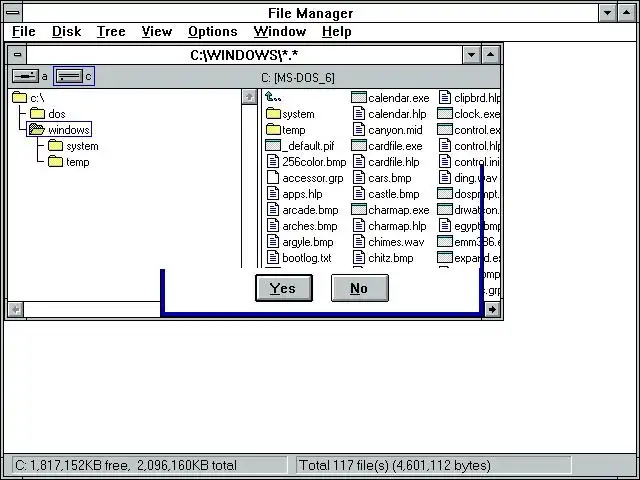Open the Options menu
The width and height of the screenshot is (640, 480).
click(213, 31)
